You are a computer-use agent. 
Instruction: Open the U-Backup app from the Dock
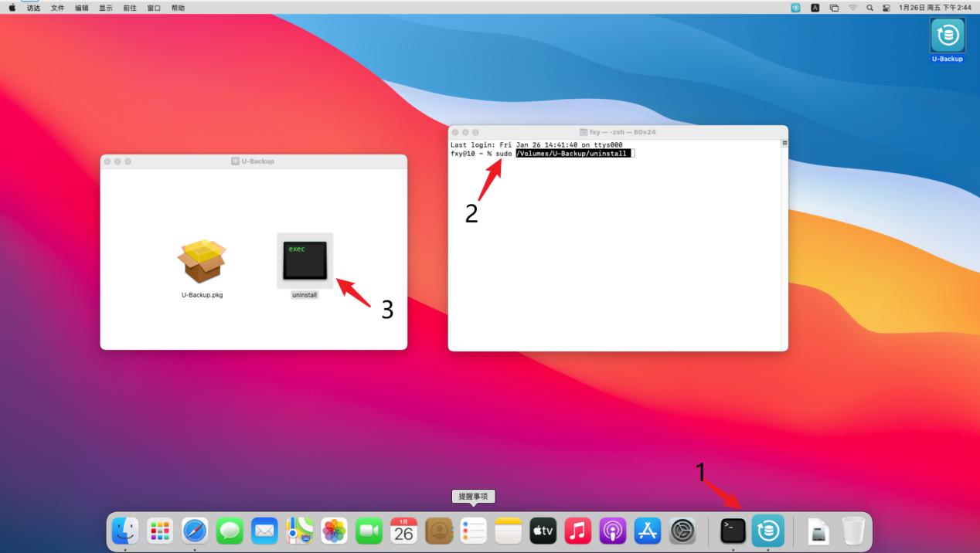click(x=768, y=531)
